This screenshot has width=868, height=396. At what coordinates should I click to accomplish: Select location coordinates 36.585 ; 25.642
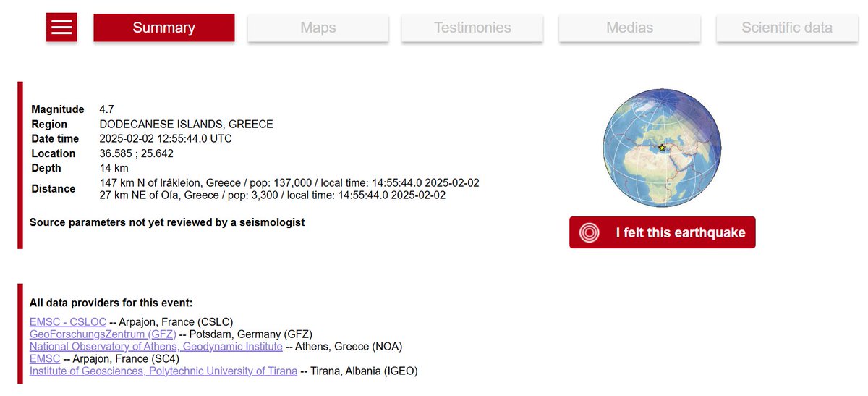click(136, 153)
